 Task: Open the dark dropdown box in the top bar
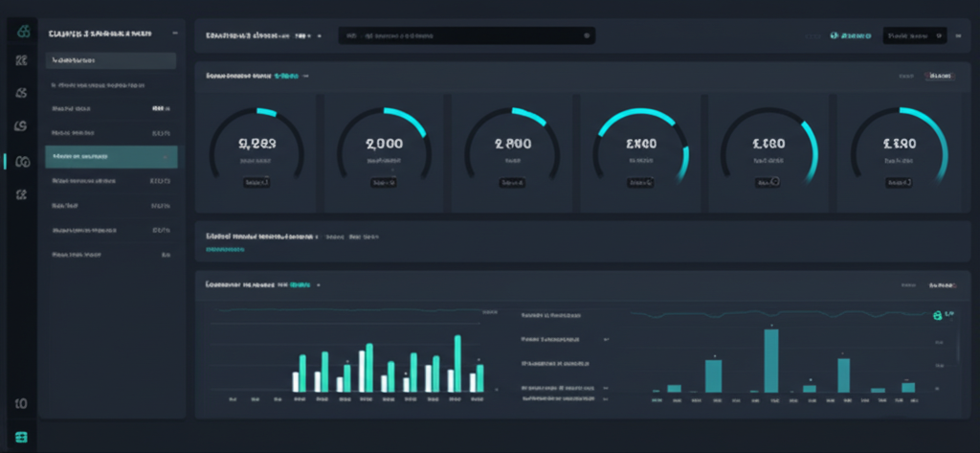pyautogui.click(x=914, y=36)
